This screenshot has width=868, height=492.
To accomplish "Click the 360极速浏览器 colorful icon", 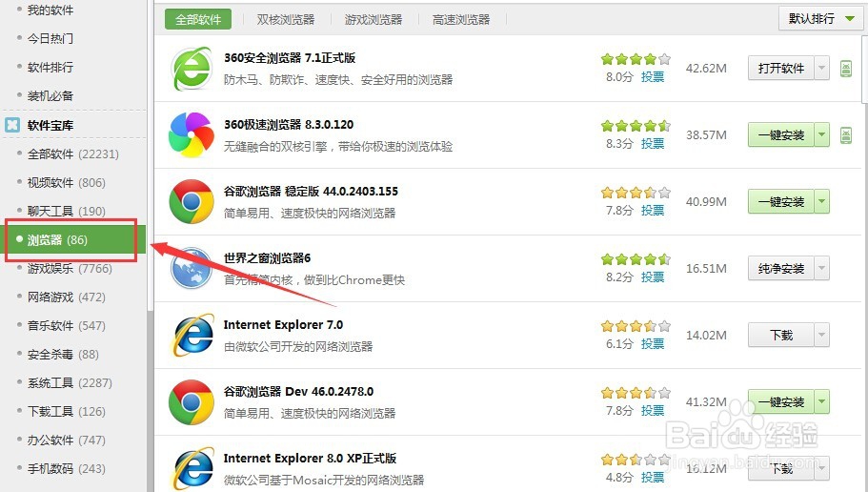I will tap(192, 135).
